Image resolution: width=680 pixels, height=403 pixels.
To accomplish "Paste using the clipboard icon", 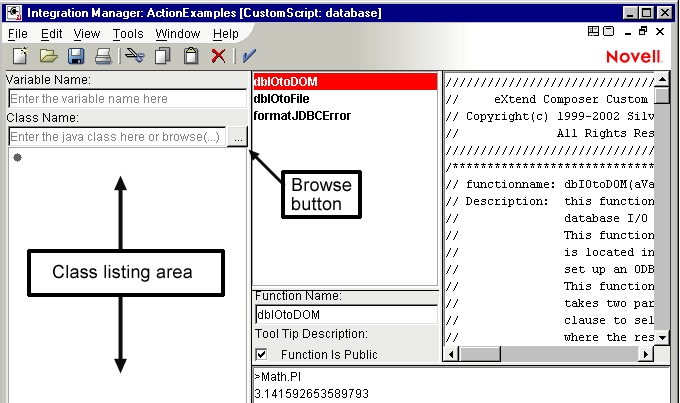I will pyautogui.click(x=191, y=56).
